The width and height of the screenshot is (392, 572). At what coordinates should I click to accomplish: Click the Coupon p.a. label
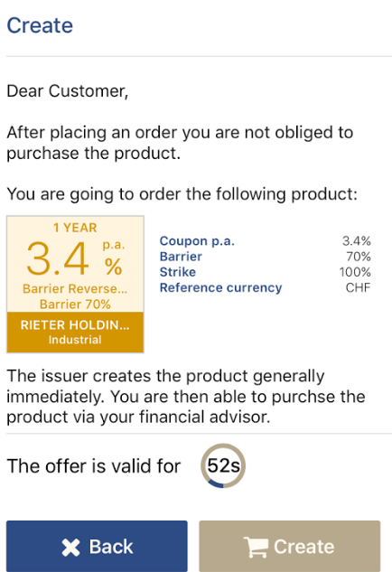[197, 241]
